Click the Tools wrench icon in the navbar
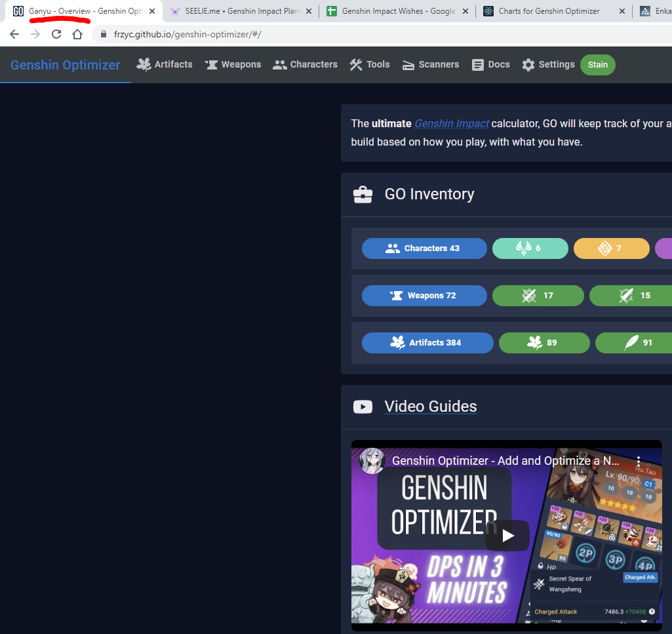 coord(355,64)
